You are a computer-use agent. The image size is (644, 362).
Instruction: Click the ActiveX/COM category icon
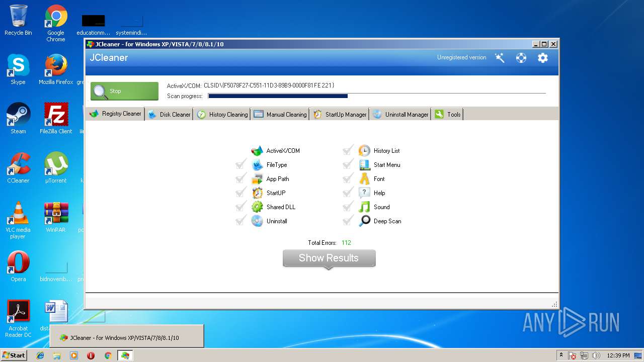click(257, 151)
